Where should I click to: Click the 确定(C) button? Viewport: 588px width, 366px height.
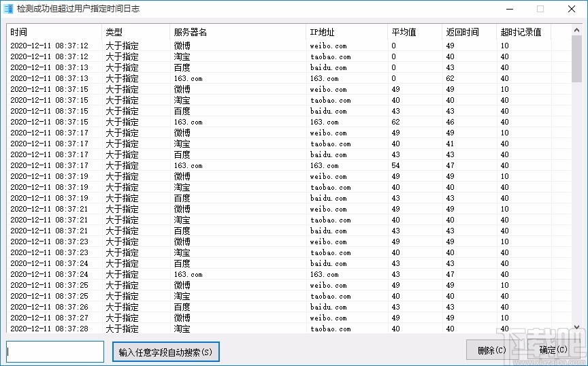coord(553,350)
